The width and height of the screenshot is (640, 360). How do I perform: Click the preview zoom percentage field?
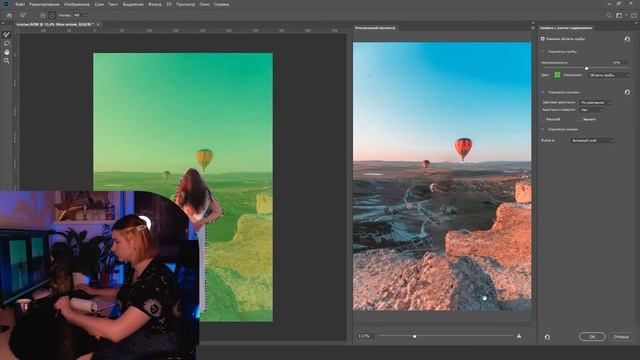[x=365, y=336]
